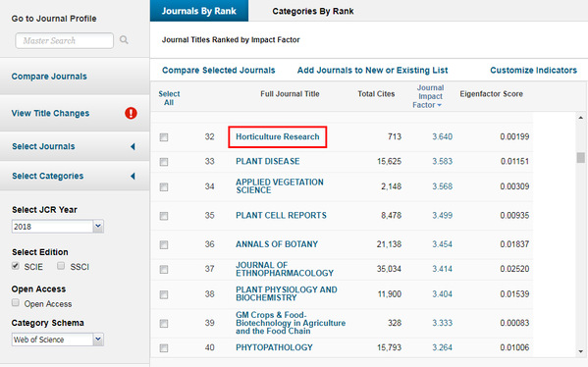Click impact factor 3.414 for Journal of Ethnopharmacology
Viewport: 588px width, 367px height.
[x=442, y=269]
